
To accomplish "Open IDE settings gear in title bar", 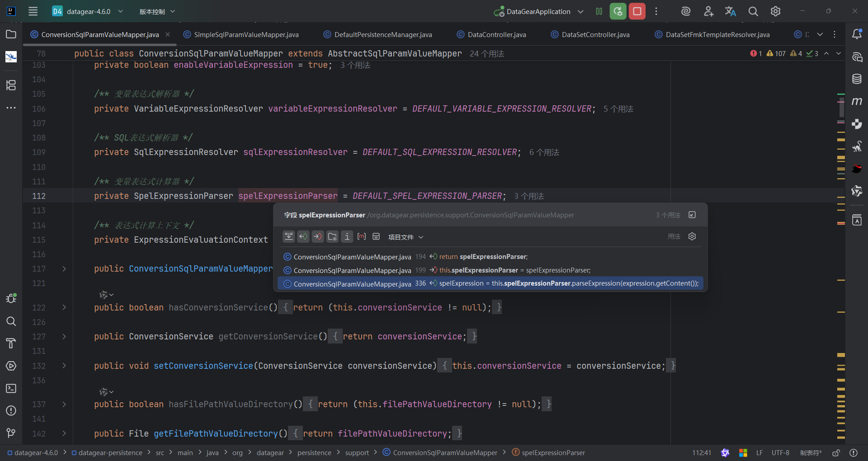I will 775,11.
